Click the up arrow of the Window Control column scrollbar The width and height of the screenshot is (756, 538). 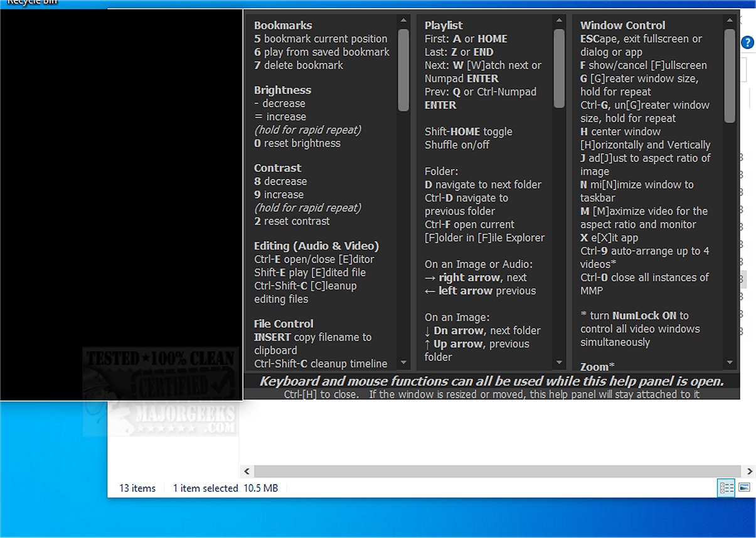click(x=729, y=21)
